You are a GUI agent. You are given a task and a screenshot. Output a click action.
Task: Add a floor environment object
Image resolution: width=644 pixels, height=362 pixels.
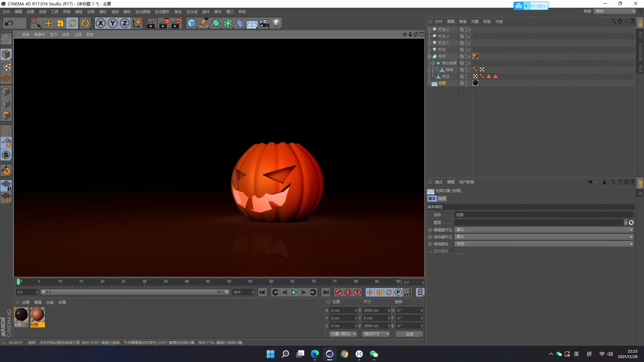(x=252, y=23)
